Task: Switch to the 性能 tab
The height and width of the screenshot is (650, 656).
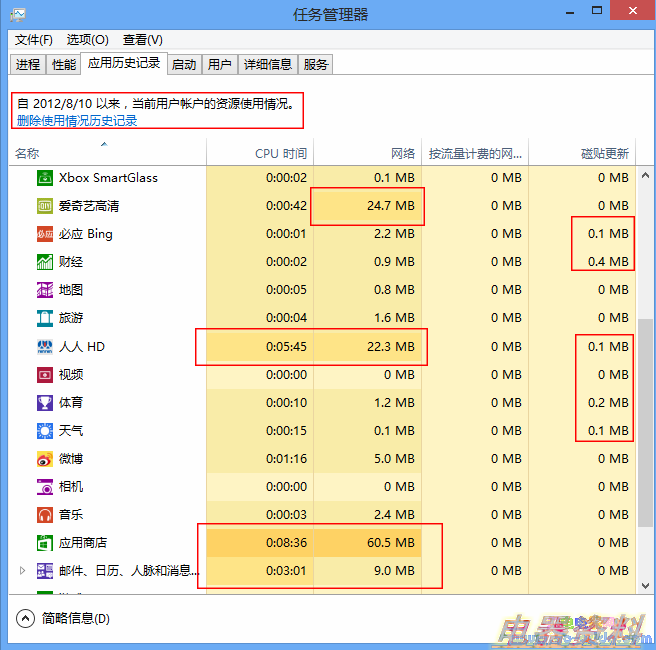Action: tap(63, 64)
